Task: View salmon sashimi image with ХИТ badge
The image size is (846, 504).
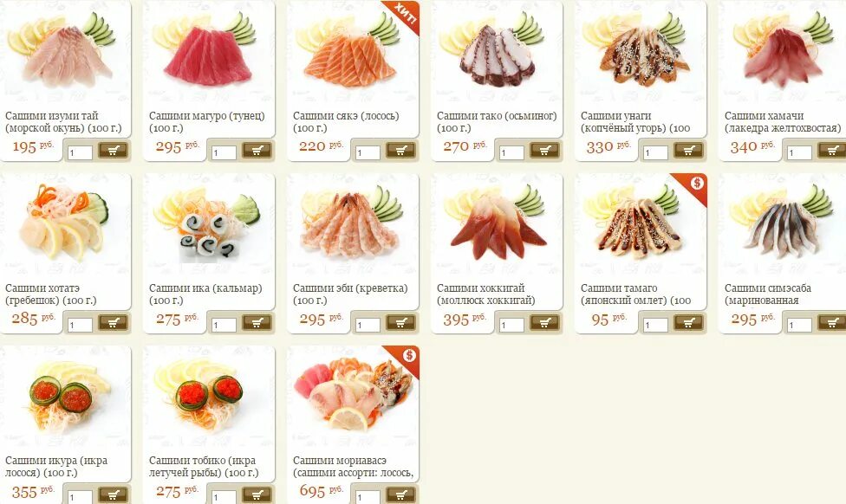Action: pos(353,51)
